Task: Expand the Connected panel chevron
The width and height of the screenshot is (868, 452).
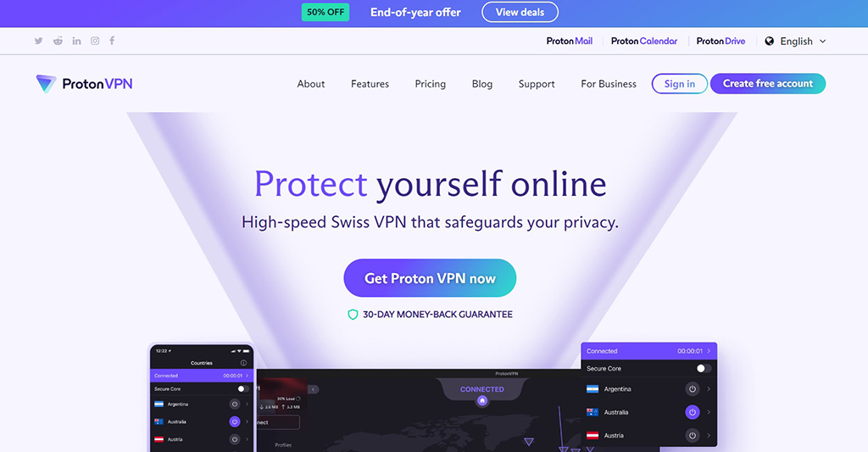Action: pyautogui.click(x=709, y=351)
